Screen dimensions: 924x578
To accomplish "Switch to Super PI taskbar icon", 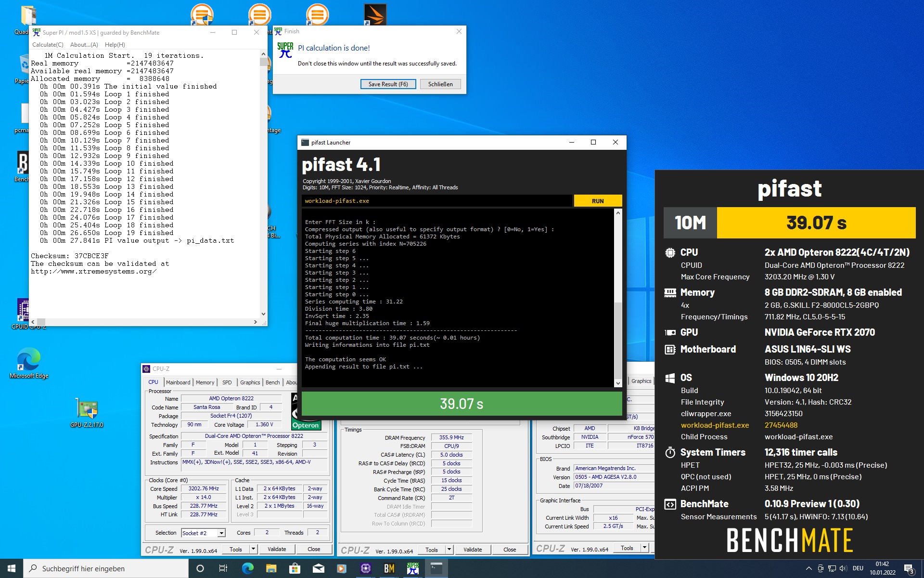I will (412, 568).
